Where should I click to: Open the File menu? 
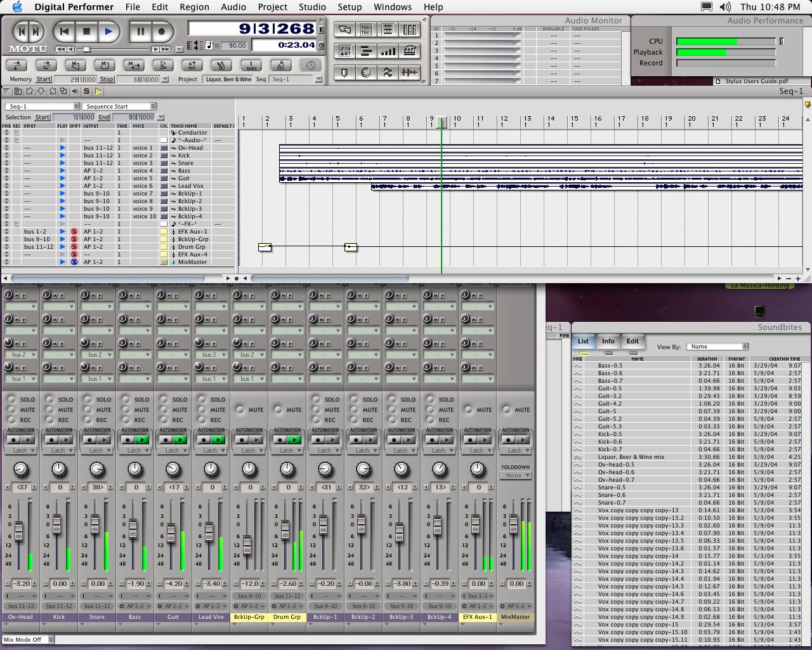tap(133, 7)
